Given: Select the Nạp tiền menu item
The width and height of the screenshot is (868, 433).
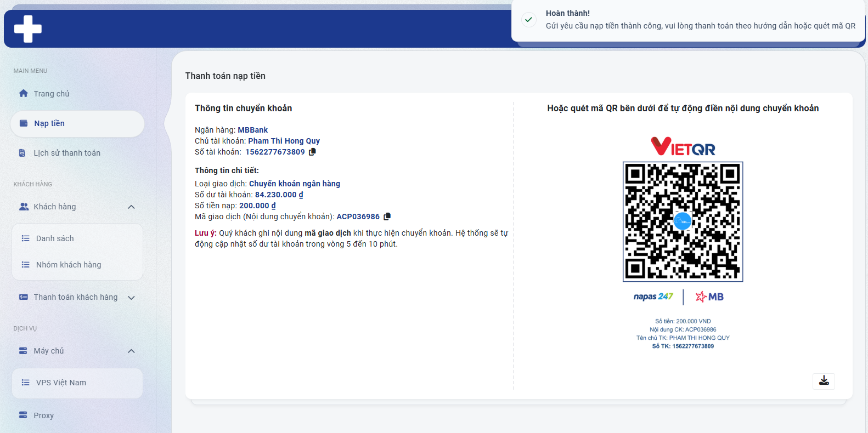Looking at the screenshot, I should click(x=49, y=123).
